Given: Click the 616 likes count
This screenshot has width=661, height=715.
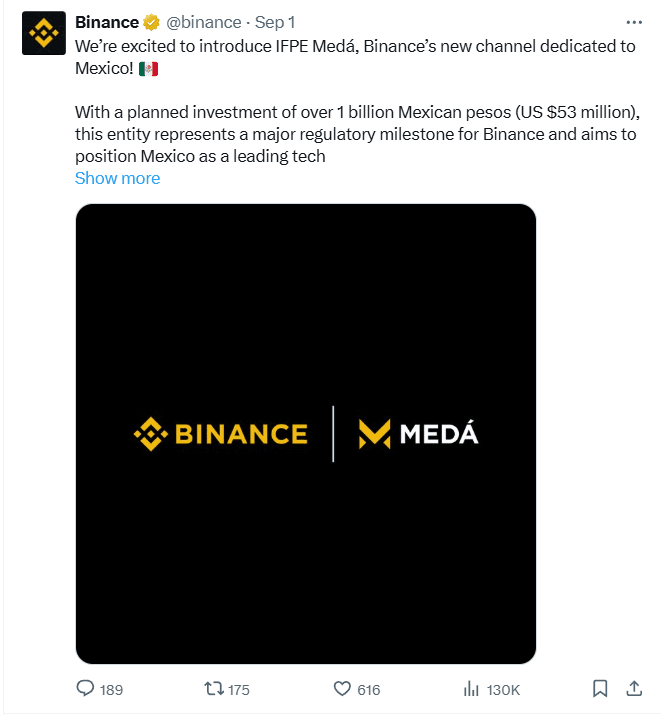Looking at the screenshot, I should (369, 689).
